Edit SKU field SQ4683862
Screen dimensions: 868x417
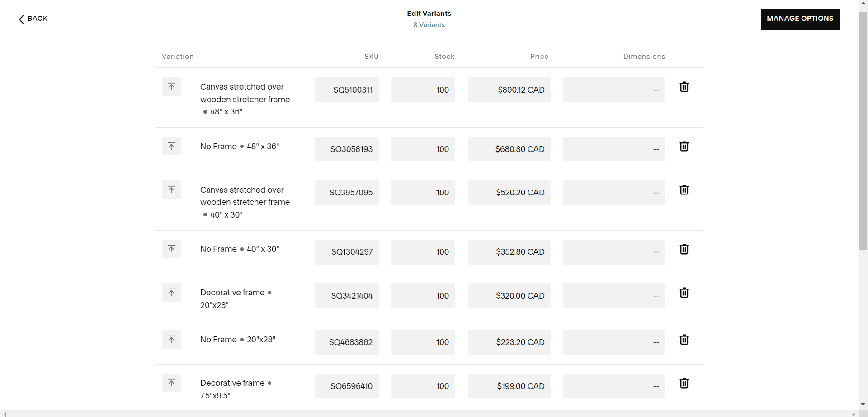(x=347, y=342)
